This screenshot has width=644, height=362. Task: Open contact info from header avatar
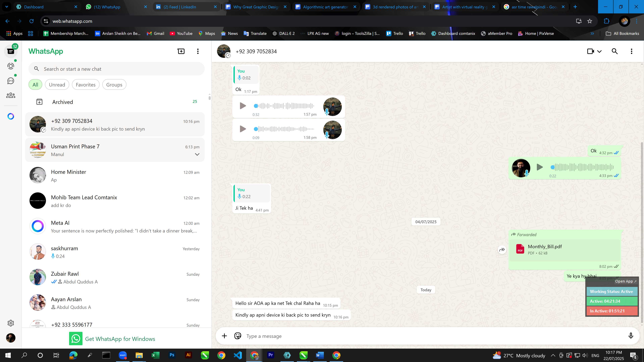click(224, 51)
